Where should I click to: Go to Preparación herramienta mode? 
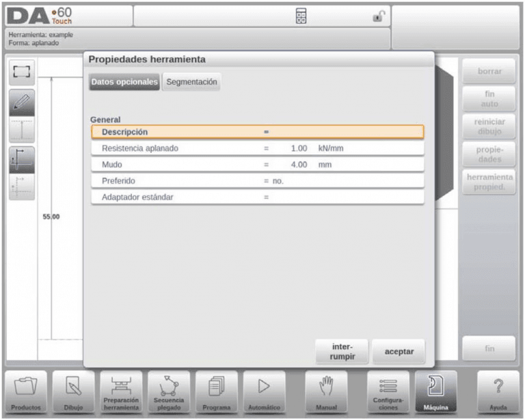[x=121, y=392]
